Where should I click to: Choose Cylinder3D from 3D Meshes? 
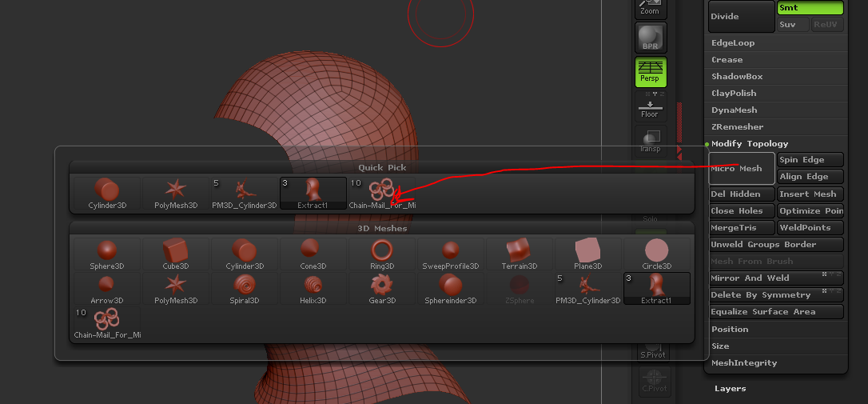coord(244,254)
